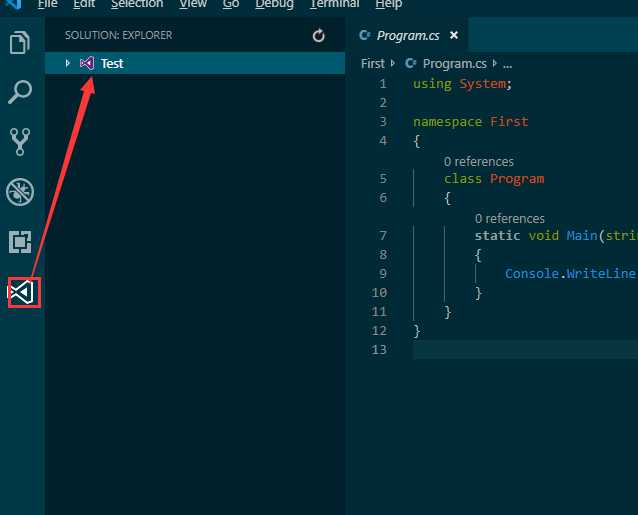Switch to the Program.cs tab
This screenshot has height=515, width=638.
(x=408, y=36)
